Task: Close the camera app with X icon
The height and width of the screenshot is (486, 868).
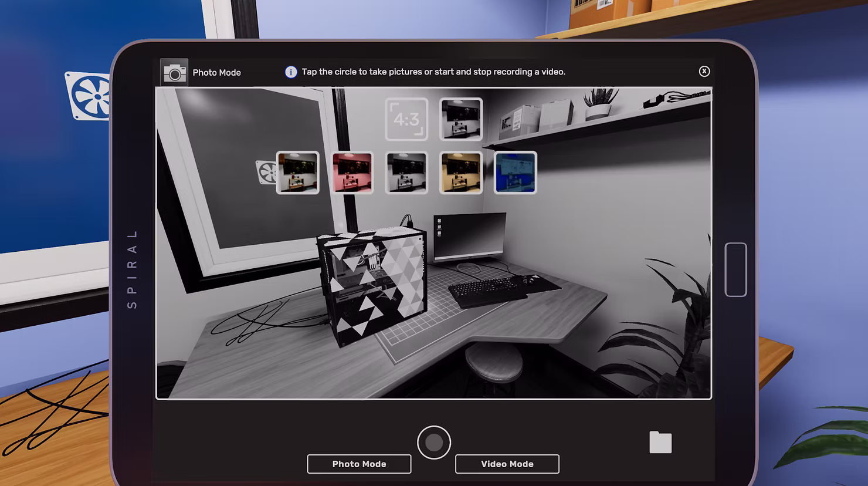Action: (x=704, y=71)
